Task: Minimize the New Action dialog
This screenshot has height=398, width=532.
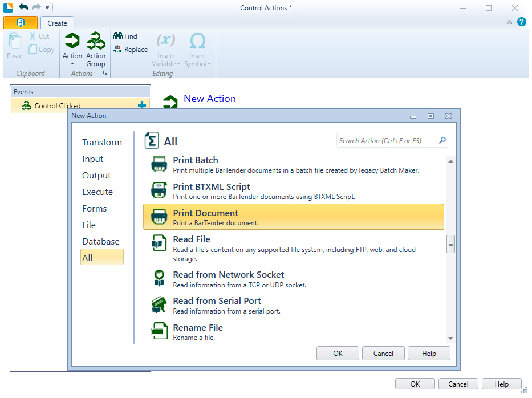Action: coord(413,116)
